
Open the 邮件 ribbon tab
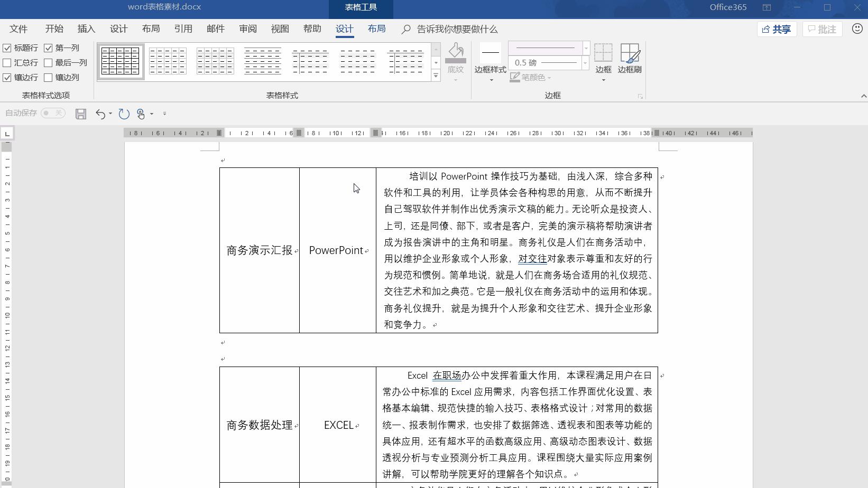(215, 29)
